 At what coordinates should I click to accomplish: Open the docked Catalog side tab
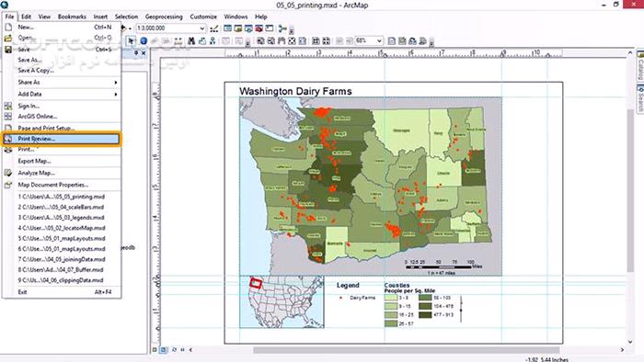(640, 65)
